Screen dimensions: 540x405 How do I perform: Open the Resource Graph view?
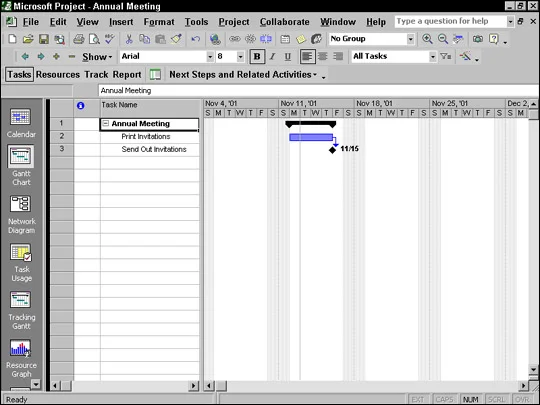(x=20, y=348)
